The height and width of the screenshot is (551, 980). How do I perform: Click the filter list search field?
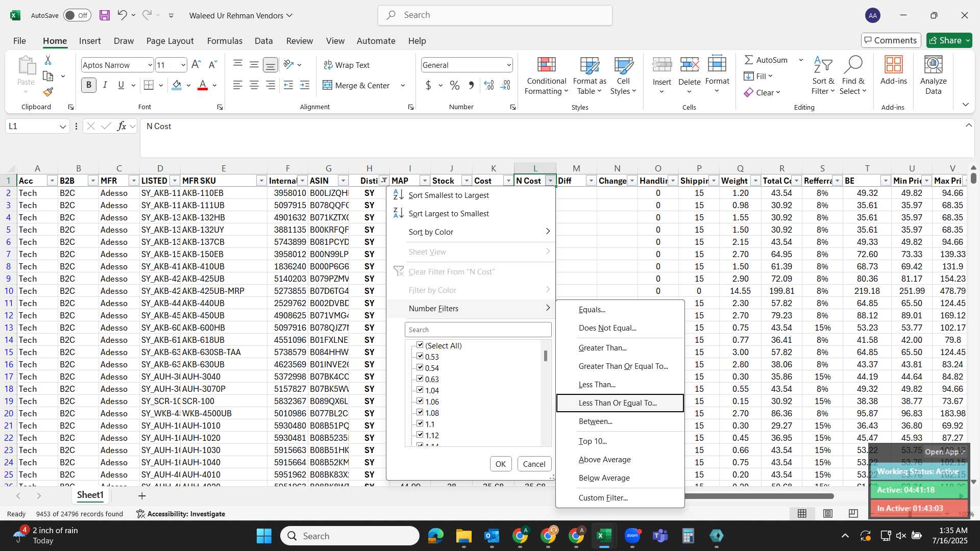[x=478, y=330]
